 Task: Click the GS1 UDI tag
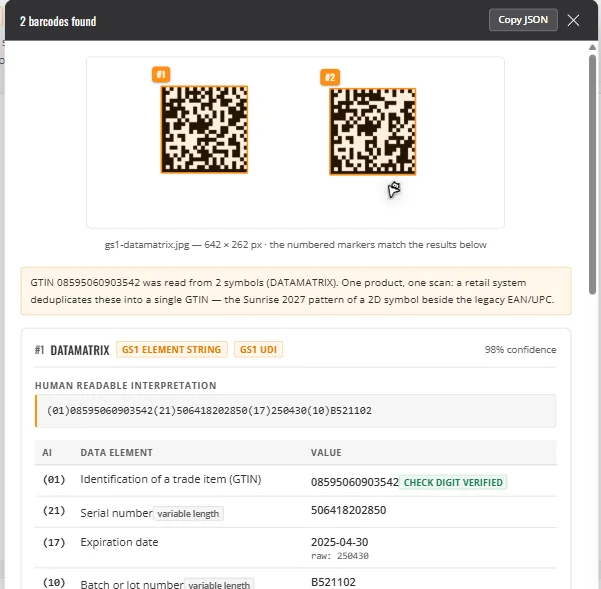click(x=258, y=349)
